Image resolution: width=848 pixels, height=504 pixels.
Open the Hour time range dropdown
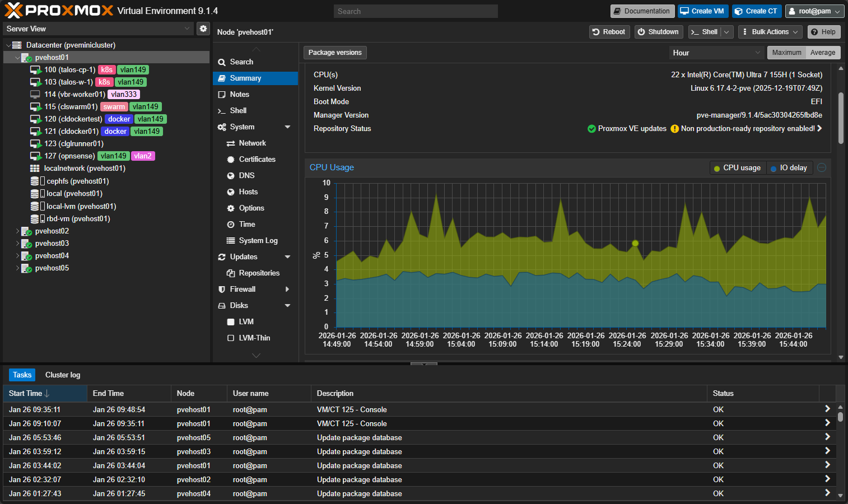[x=715, y=52]
